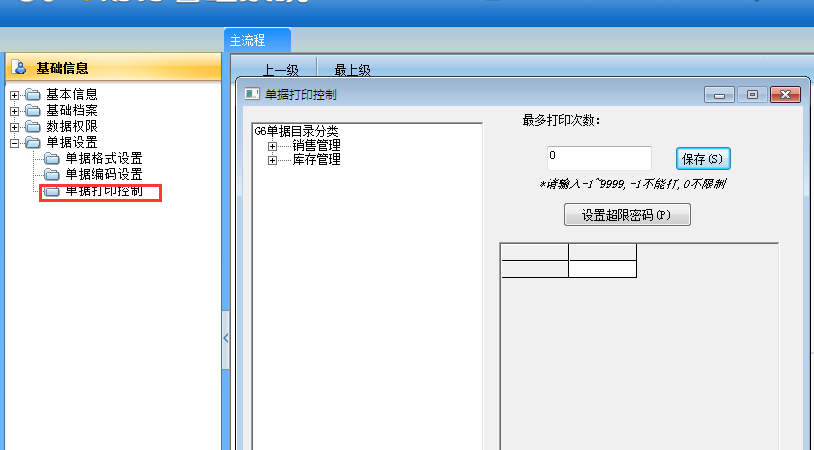Expand 库存管理 in the document category tree
The image size is (814, 450).
272,160
